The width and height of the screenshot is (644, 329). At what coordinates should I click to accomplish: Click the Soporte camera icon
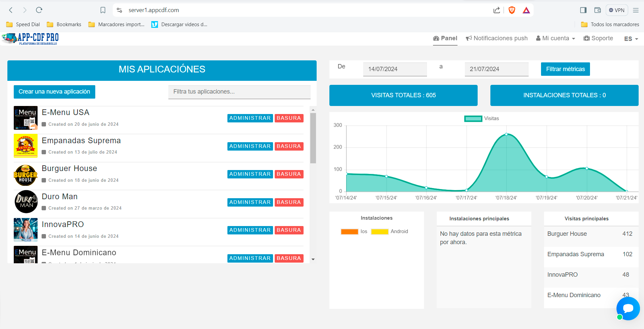tap(586, 38)
